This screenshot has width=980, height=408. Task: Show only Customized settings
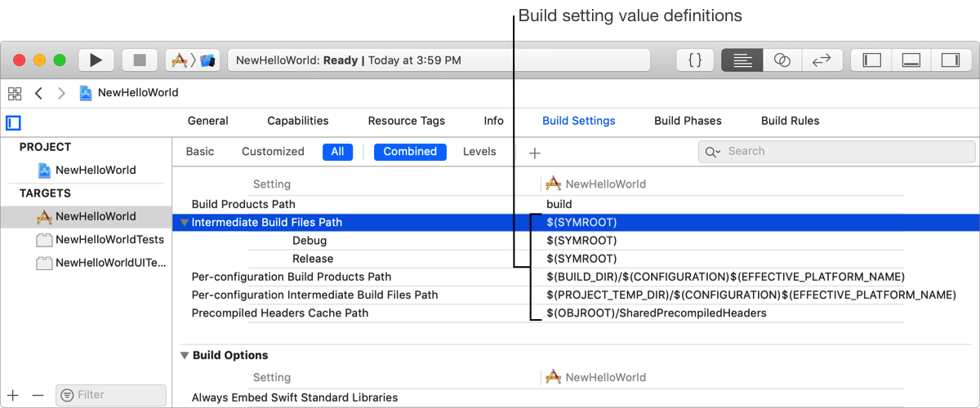274,152
